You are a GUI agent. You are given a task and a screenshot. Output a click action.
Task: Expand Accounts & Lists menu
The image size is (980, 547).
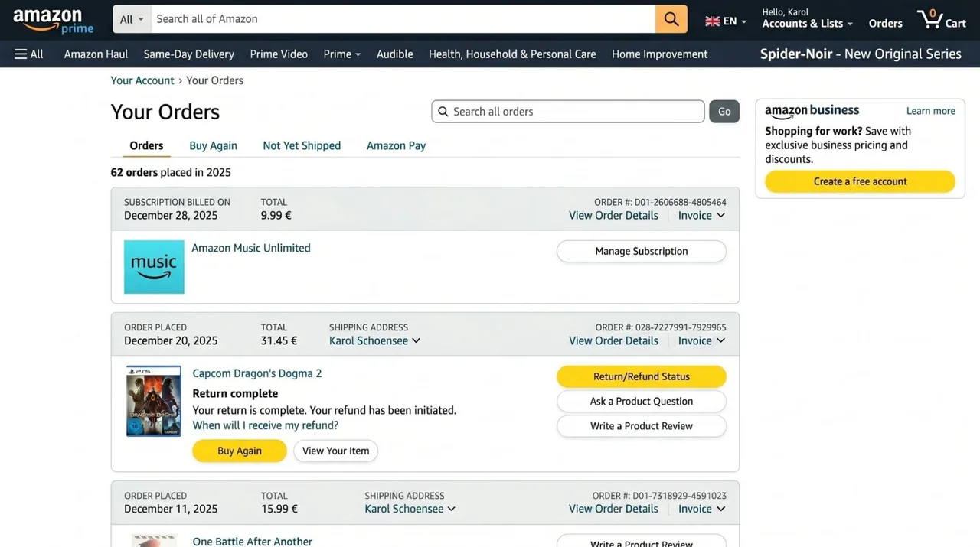[807, 24]
